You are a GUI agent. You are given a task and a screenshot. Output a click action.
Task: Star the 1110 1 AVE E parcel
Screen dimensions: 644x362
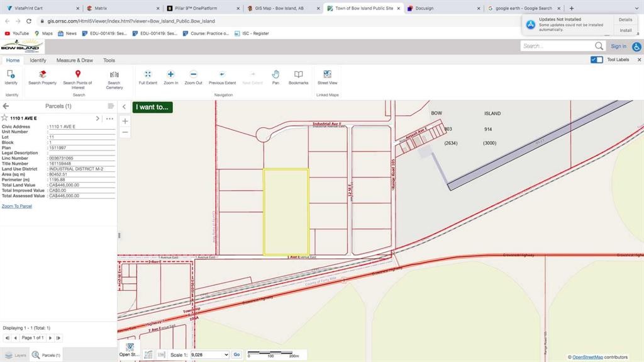coord(5,118)
